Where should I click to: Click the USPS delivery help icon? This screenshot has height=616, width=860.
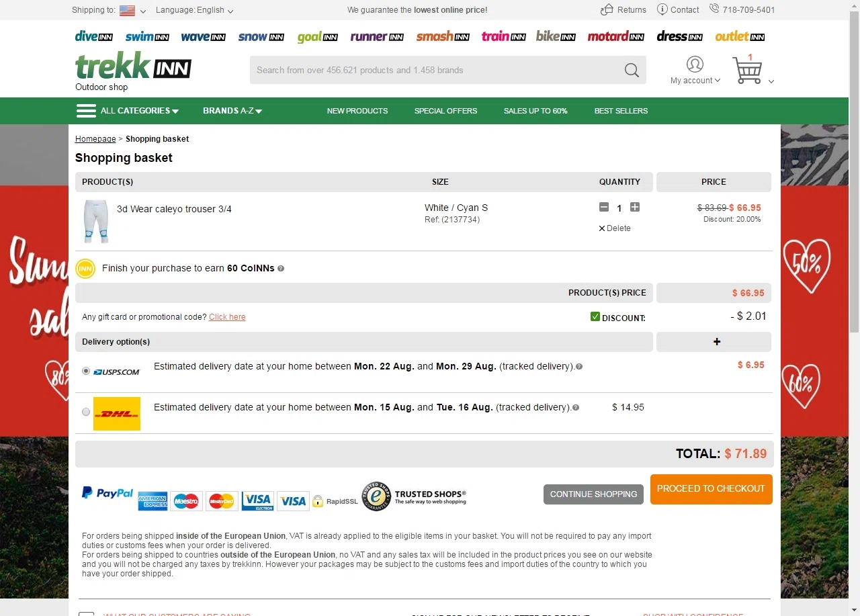579,367
